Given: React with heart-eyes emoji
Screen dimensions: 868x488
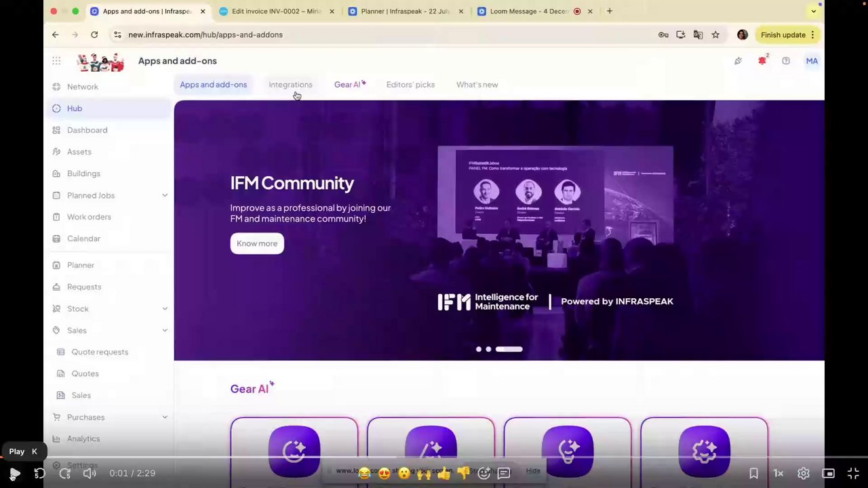Looking at the screenshot, I should [x=384, y=473].
